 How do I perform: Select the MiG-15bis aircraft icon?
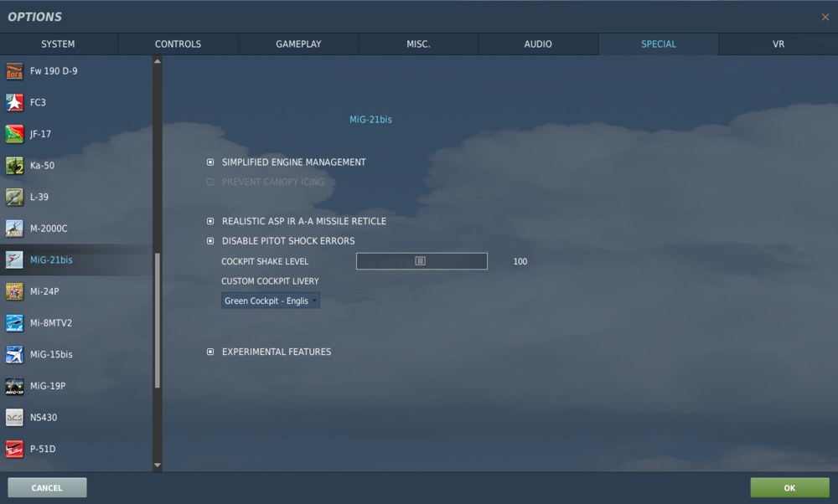[13, 354]
